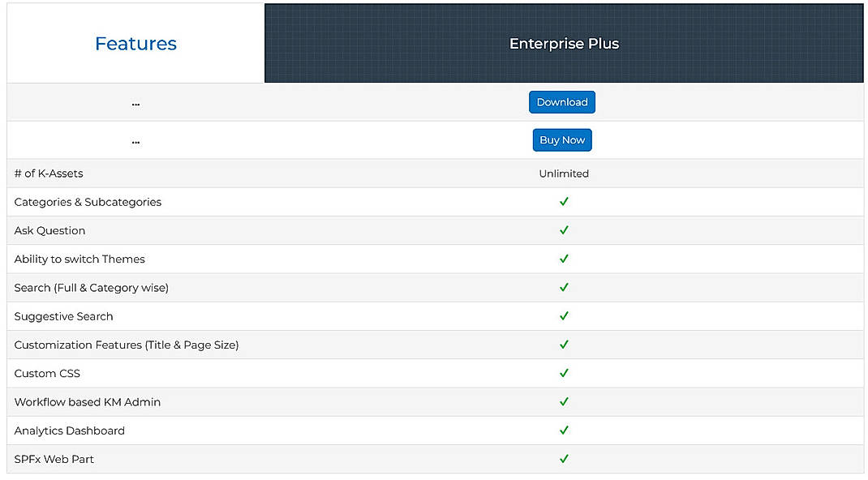Click the Download button

[x=562, y=101]
